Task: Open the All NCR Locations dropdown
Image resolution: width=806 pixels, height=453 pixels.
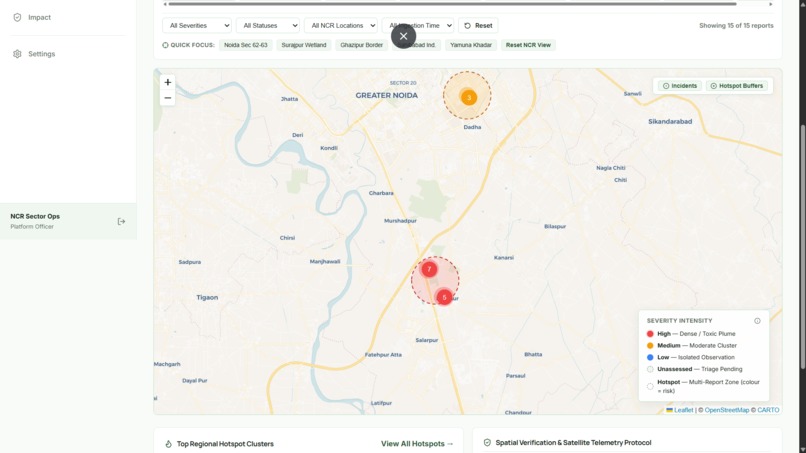Action: [x=341, y=26]
